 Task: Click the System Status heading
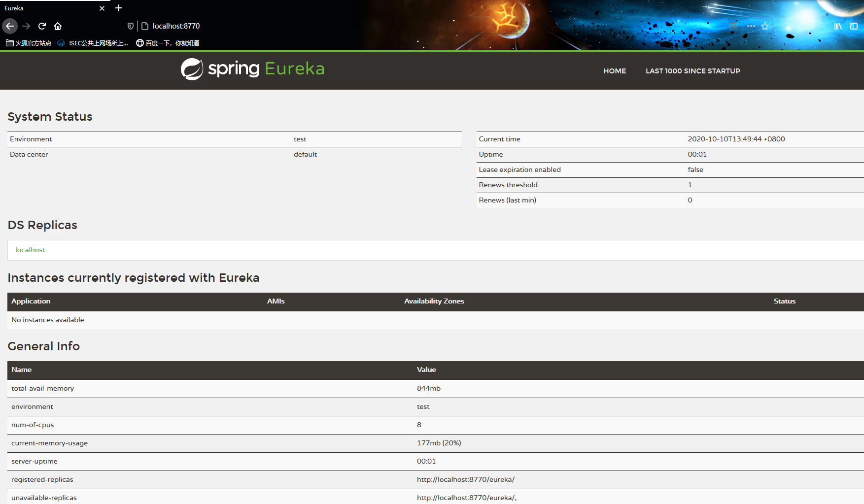[x=50, y=117]
